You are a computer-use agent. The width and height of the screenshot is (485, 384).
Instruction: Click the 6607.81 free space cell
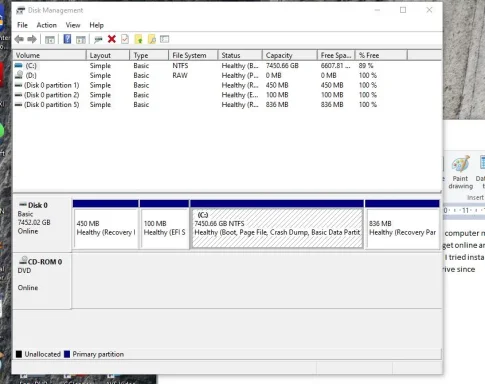click(335, 66)
